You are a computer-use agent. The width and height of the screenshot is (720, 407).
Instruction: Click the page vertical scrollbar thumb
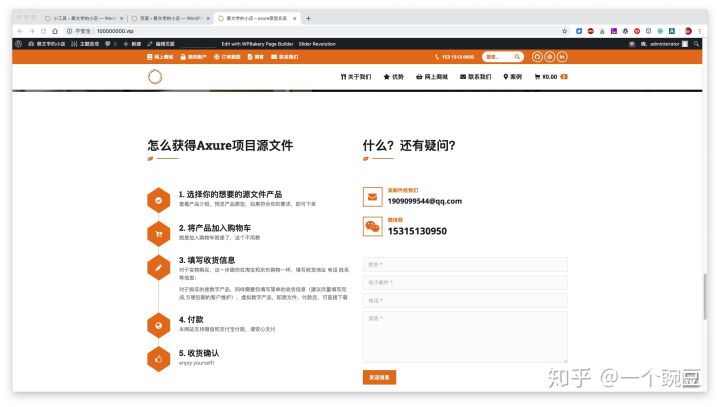click(x=705, y=296)
